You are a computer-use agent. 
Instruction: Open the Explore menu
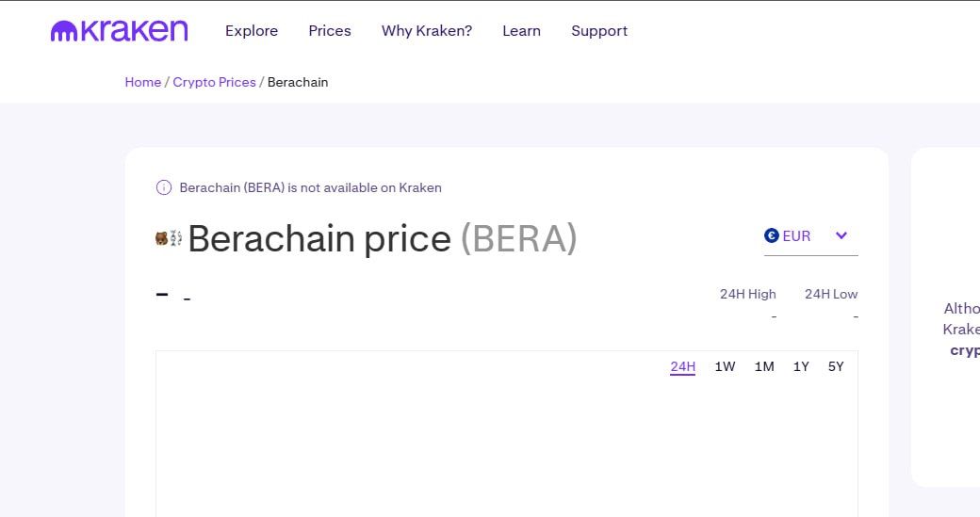[x=252, y=30]
